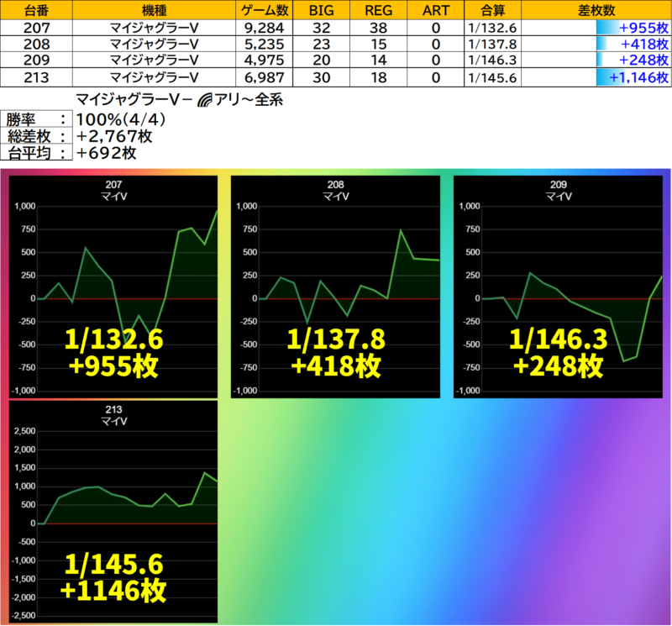This screenshot has height=626, width=672.
Task: Select game count 9,284
Action: coord(264,28)
